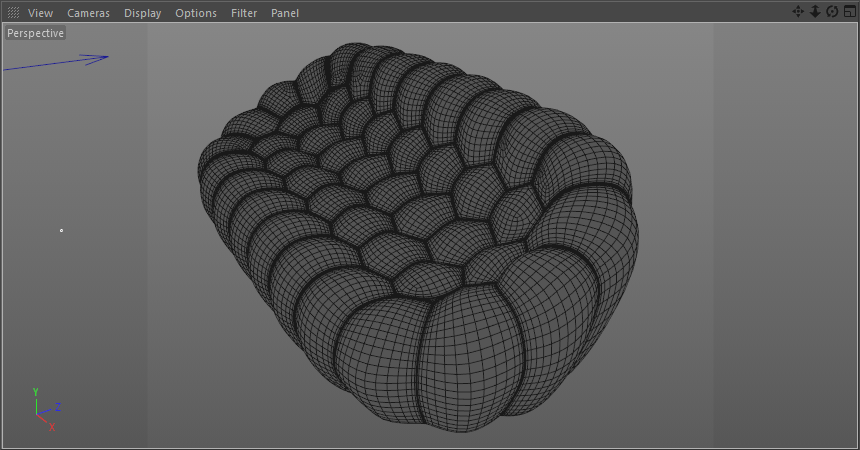Open the Options menu
Screen dimensions: 860x450
click(x=196, y=13)
